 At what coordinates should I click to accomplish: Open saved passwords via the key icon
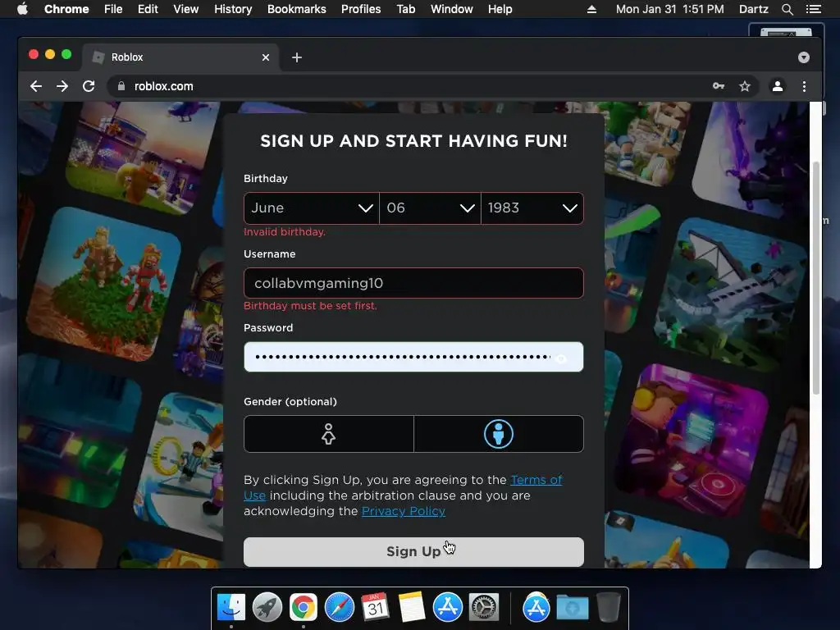719,86
